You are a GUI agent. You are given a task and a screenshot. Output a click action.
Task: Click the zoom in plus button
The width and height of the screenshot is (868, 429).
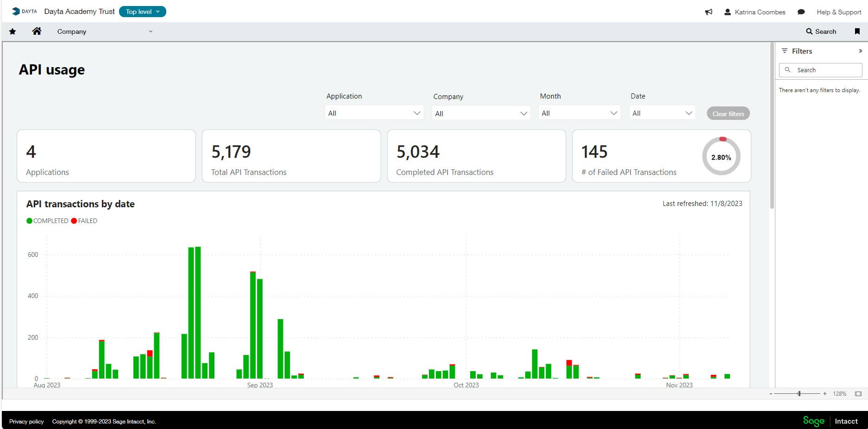tap(824, 393)
